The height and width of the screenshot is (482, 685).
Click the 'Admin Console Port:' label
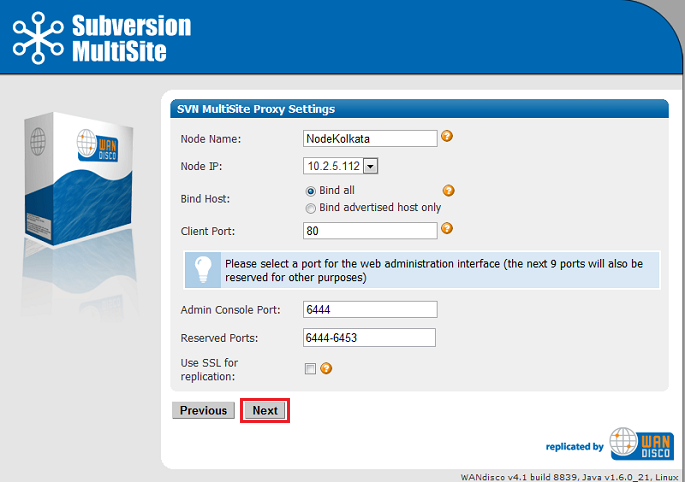coord(230,310)
